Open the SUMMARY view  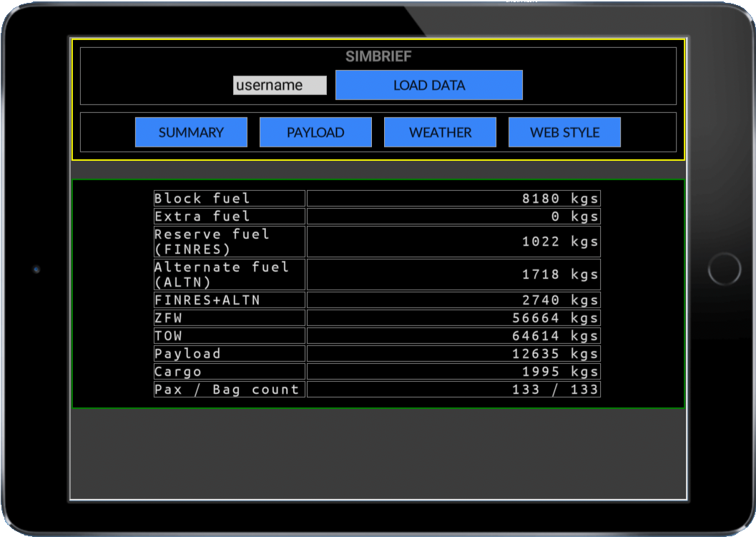191,132
